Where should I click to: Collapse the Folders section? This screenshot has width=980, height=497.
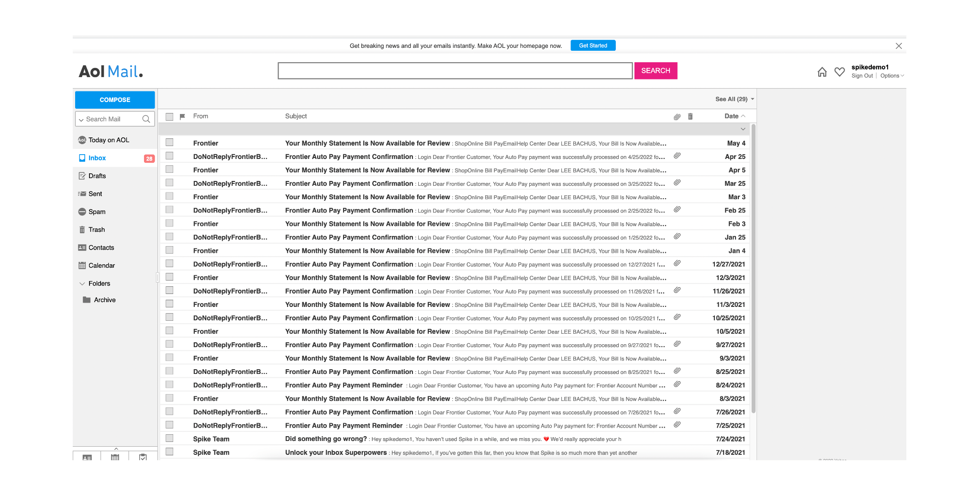[82, 283]
